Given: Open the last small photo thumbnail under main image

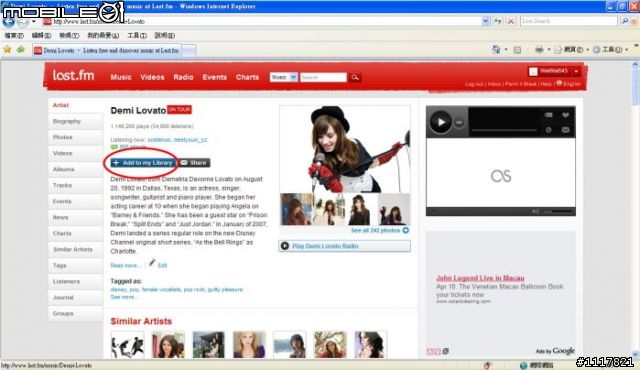Looking at the screenshot, I should 393,209.
